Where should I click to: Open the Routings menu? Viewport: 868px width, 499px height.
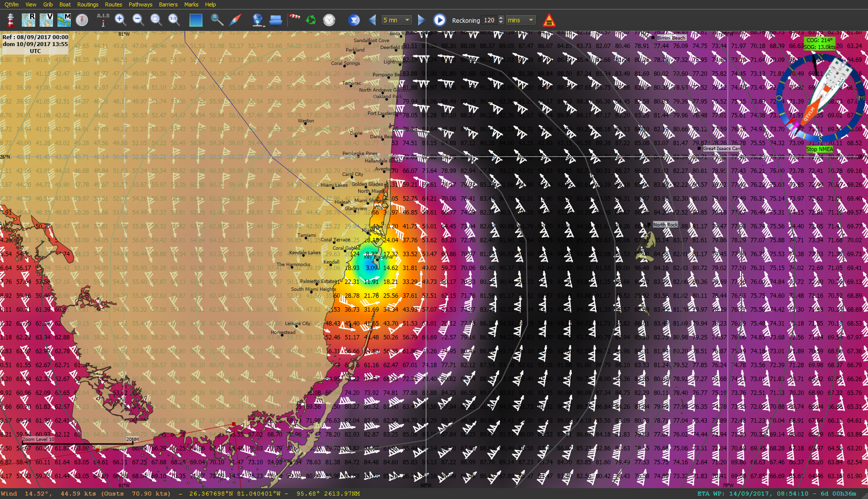(x=88, y=4)
